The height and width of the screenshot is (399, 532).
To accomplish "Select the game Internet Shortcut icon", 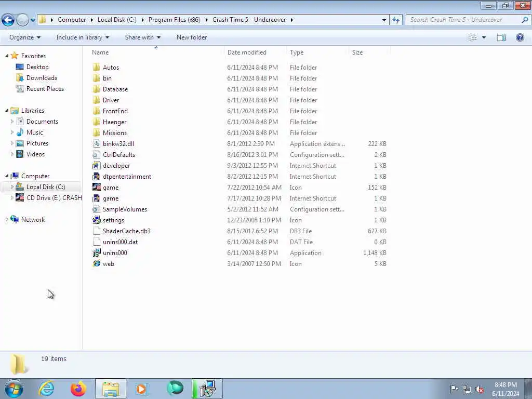I will (x=97, y=198).
